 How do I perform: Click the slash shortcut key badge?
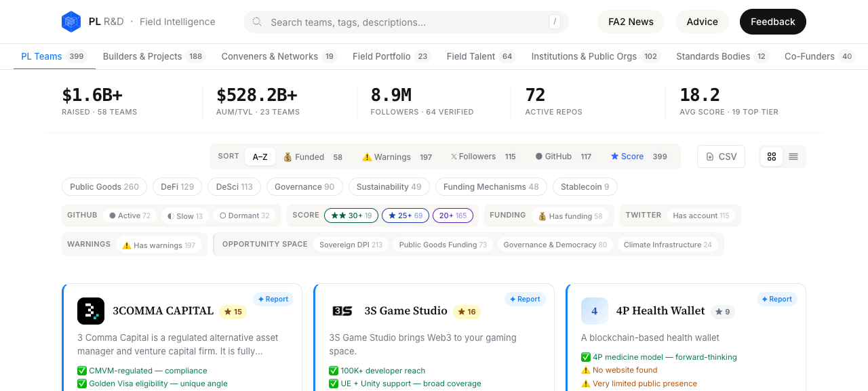555,22
